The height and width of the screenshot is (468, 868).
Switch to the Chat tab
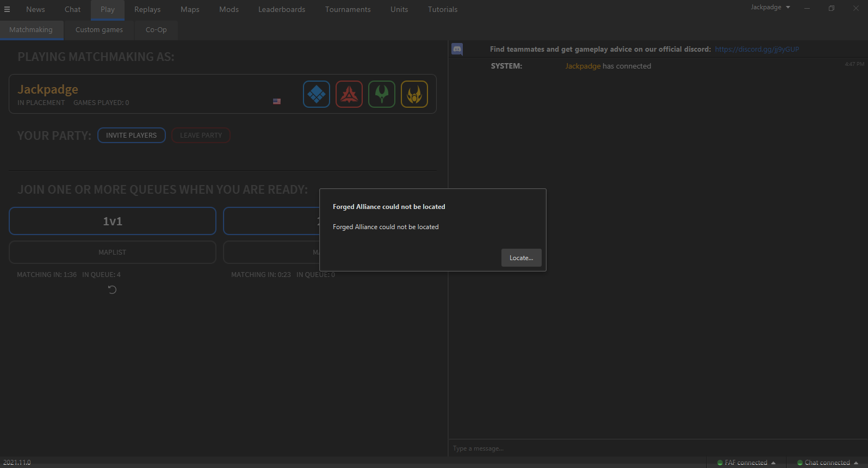pyautogui.click(x=72, y=9)
